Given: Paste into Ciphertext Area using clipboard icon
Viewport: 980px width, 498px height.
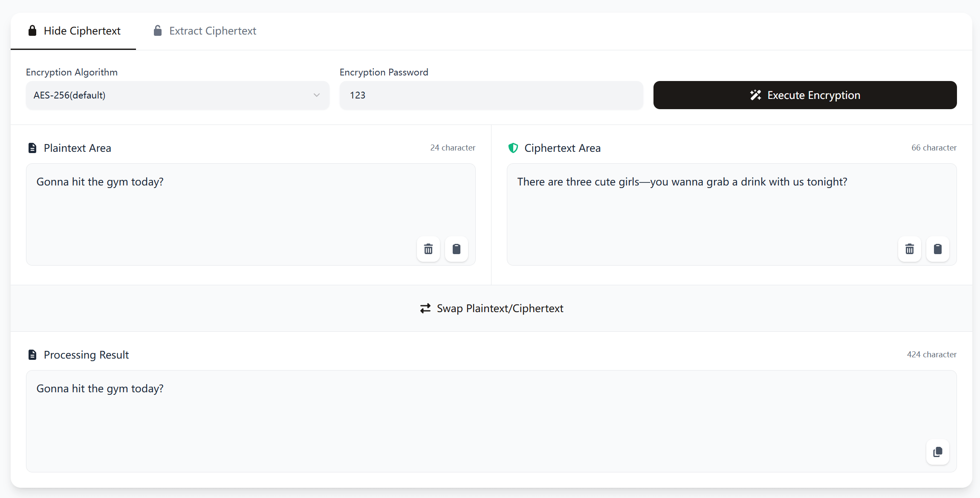Looking at the screenshot, I should 937,249.
